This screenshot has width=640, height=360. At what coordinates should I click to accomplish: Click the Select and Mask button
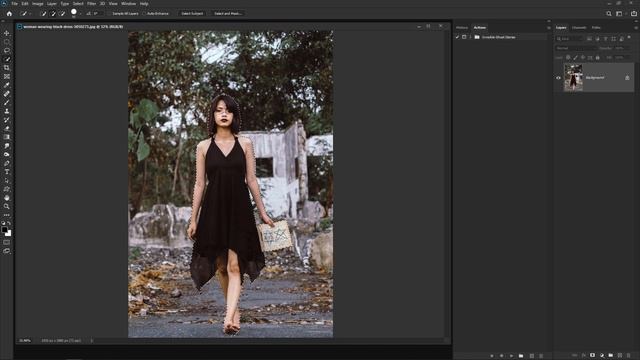click(228, 13)
